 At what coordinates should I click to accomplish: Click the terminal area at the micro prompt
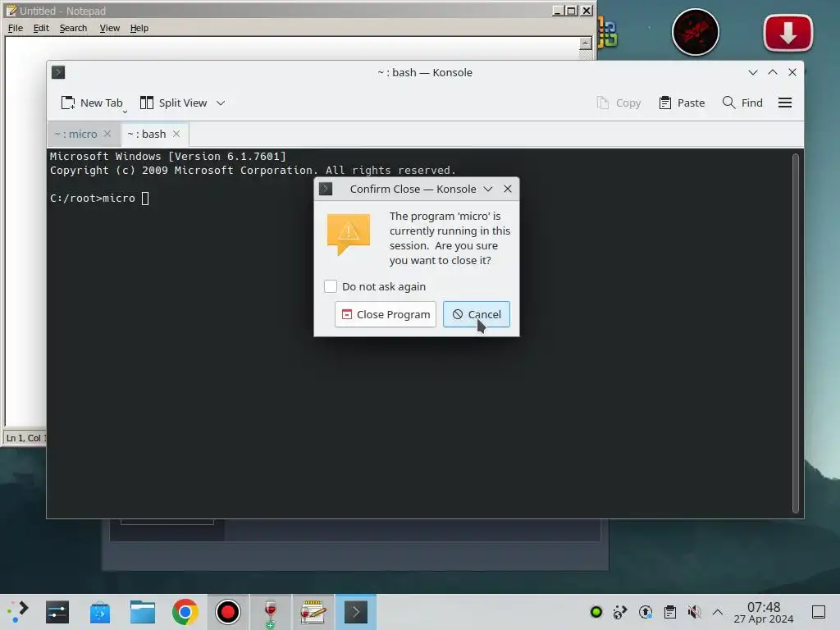click(144, 199)
